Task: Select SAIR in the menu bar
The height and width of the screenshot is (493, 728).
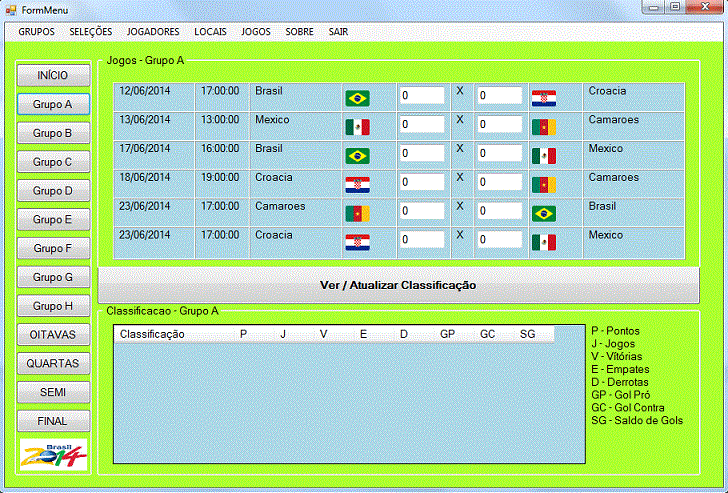Action: click(x=338, y=31)
